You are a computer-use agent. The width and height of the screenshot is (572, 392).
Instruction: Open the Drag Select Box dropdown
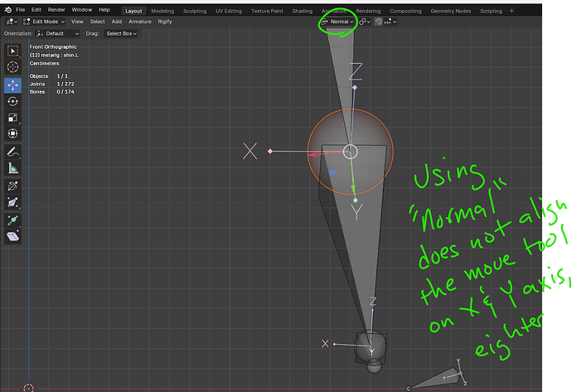(x=121, y=33)
